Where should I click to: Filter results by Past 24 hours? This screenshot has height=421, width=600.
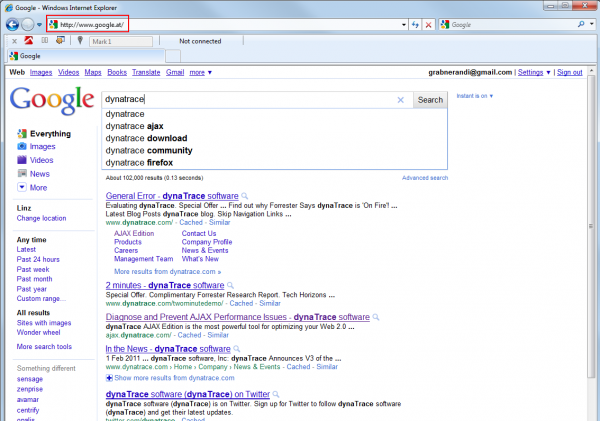38,259
